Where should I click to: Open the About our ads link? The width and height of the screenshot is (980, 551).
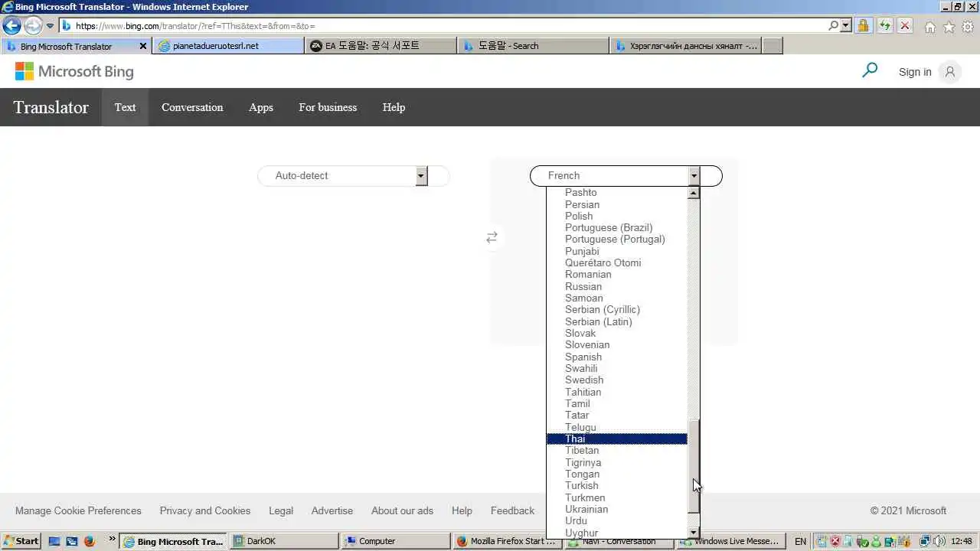(x=402, y=511)
